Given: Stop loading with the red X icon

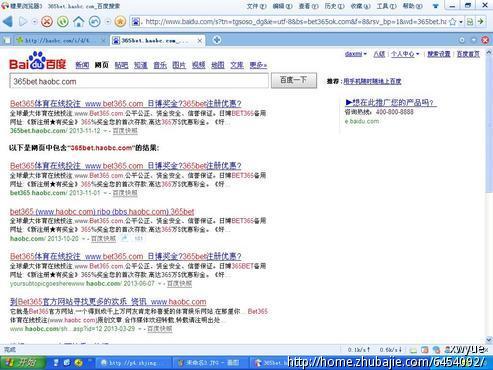Looking at the screenshot, I should pos(47,22).
